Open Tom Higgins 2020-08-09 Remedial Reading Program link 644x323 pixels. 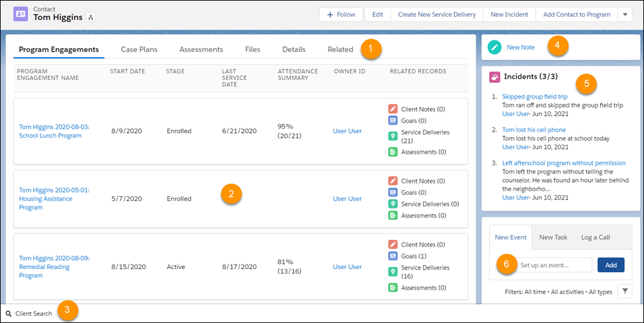pyautogui.click(x=54, y=267)
